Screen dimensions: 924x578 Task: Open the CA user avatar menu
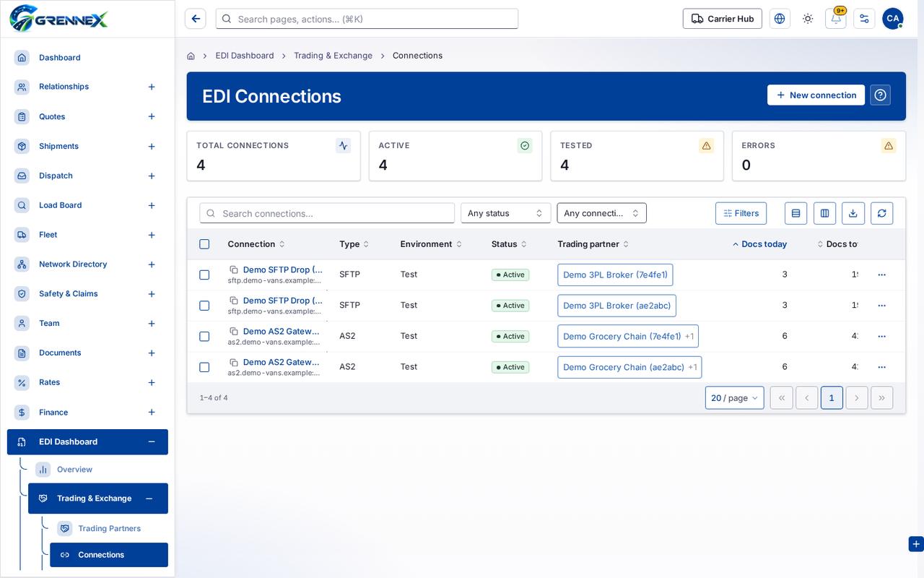coord(893,19)
